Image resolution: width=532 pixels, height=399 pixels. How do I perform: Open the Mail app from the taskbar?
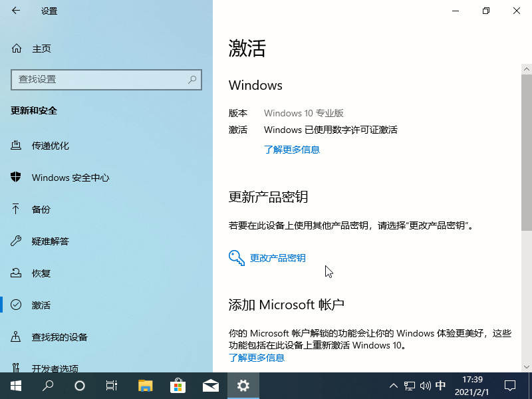click(211, 386)
